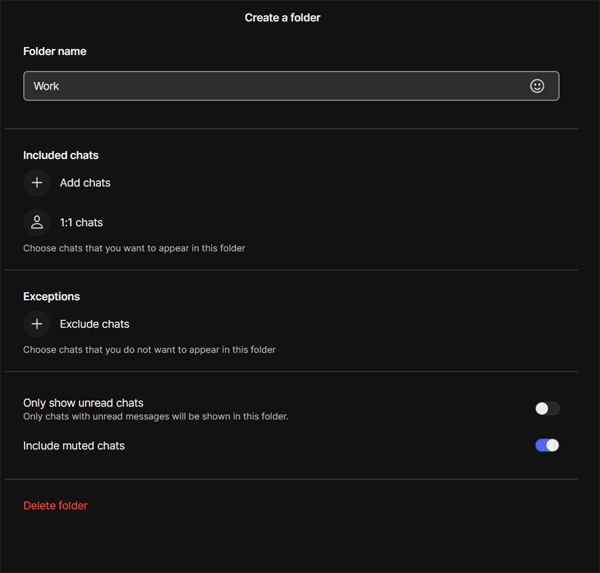This screenshot has width=600, height=573.
Task: Select the 1:1 chats text label
Action: 81,223
